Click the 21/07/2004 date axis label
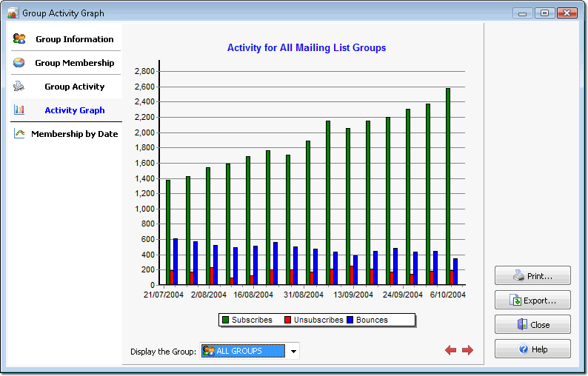The image size is (588, 376). [164, 295]
